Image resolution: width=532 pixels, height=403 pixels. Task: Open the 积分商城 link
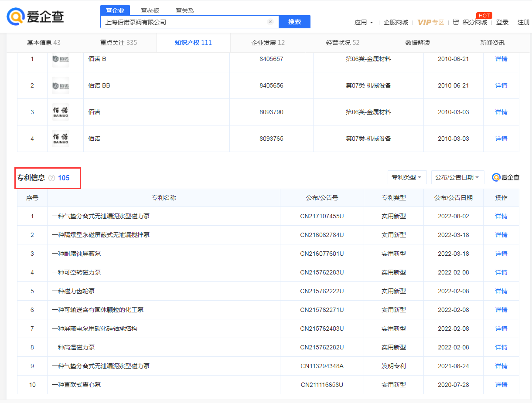475,22
